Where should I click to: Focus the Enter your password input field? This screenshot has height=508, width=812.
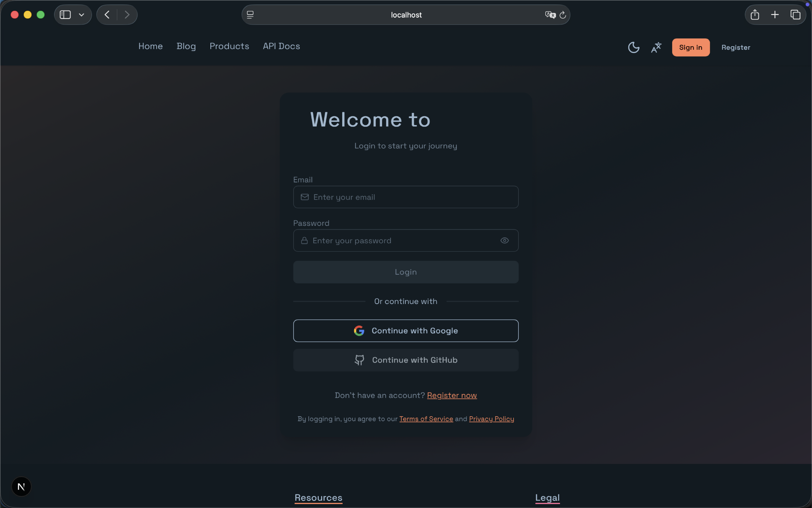pos(406,241)
